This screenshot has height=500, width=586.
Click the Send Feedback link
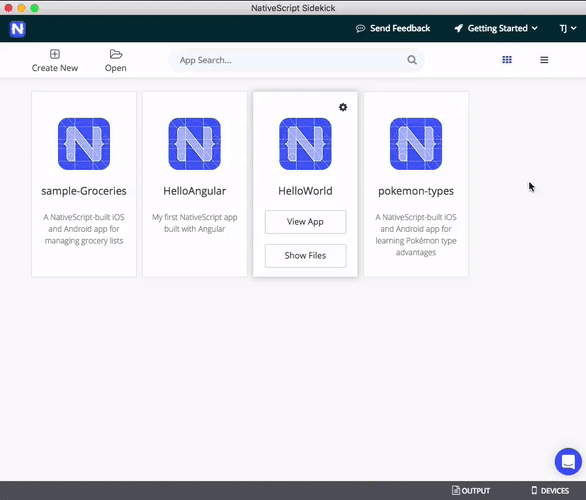pos(393,28)
